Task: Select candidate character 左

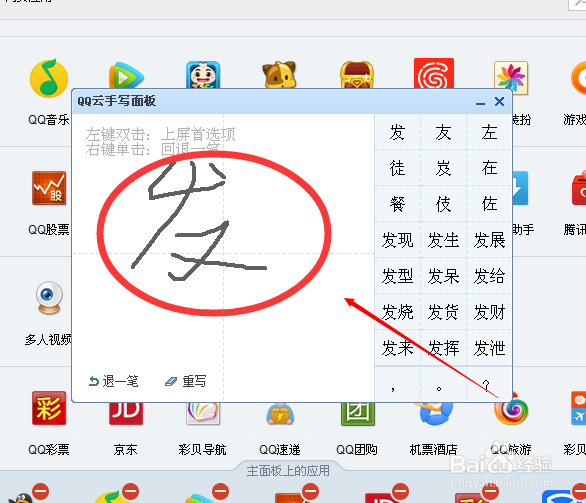Action: pos(489,132)
